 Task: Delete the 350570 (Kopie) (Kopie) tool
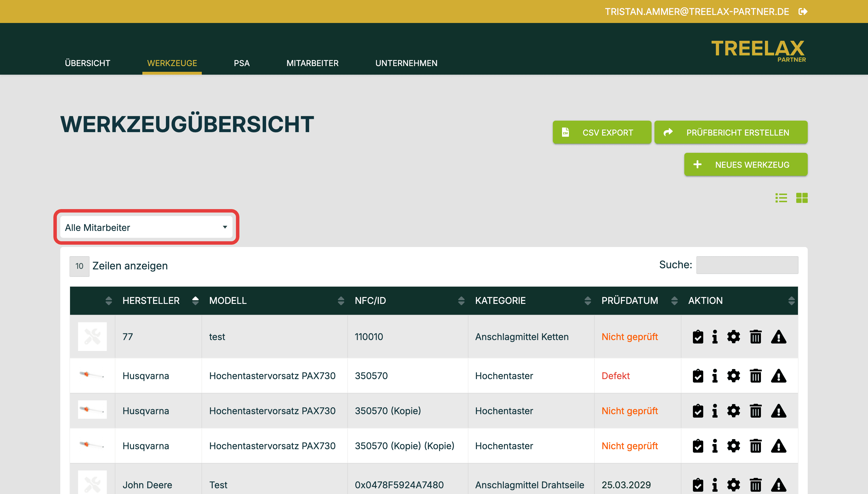coord(755,446)
